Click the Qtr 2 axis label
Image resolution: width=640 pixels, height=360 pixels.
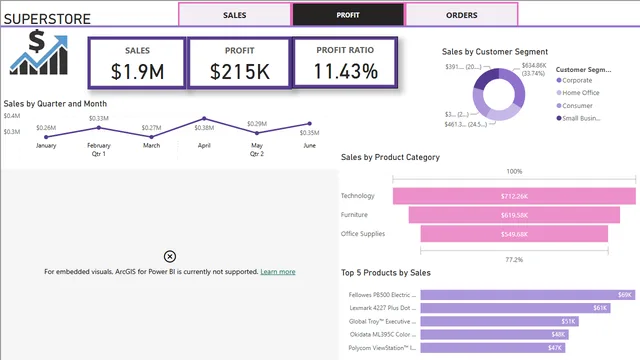pos(257,154)
